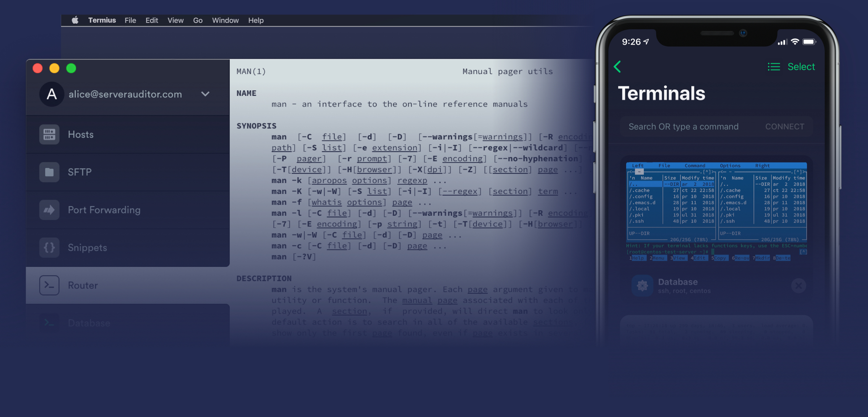The width and height of the screenshot is (868, 417).
Task: Click the SFTP icon in sidebar
Action: click(49, 171)
